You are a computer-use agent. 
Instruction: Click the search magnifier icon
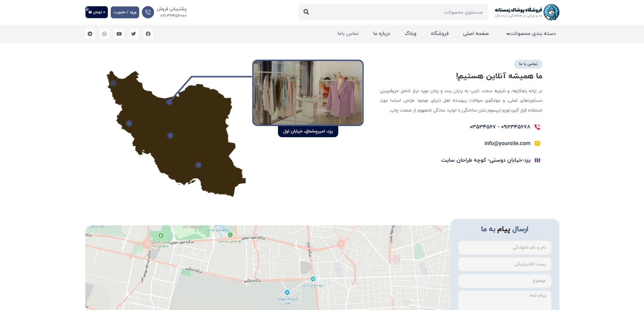click(306, 12)
